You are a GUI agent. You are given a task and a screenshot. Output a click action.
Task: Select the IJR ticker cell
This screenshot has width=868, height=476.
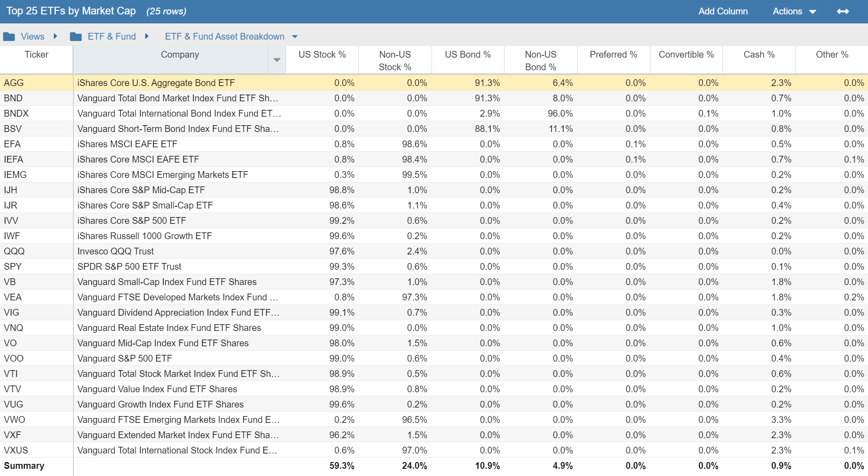36,205
